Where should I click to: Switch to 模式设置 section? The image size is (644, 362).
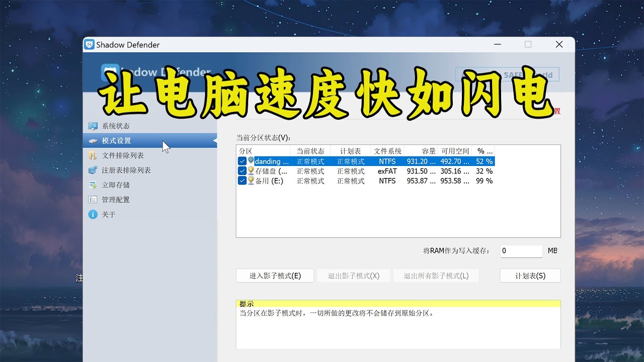pos(116,141)
